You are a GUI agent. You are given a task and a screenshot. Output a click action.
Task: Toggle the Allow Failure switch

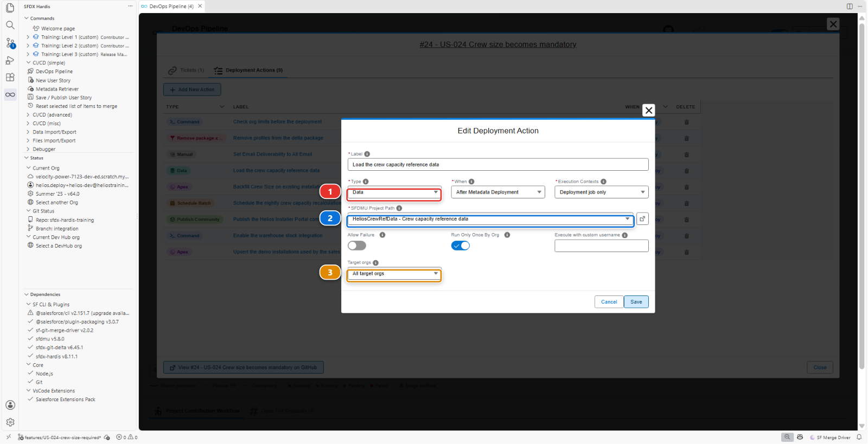click(x=357, y=246)
